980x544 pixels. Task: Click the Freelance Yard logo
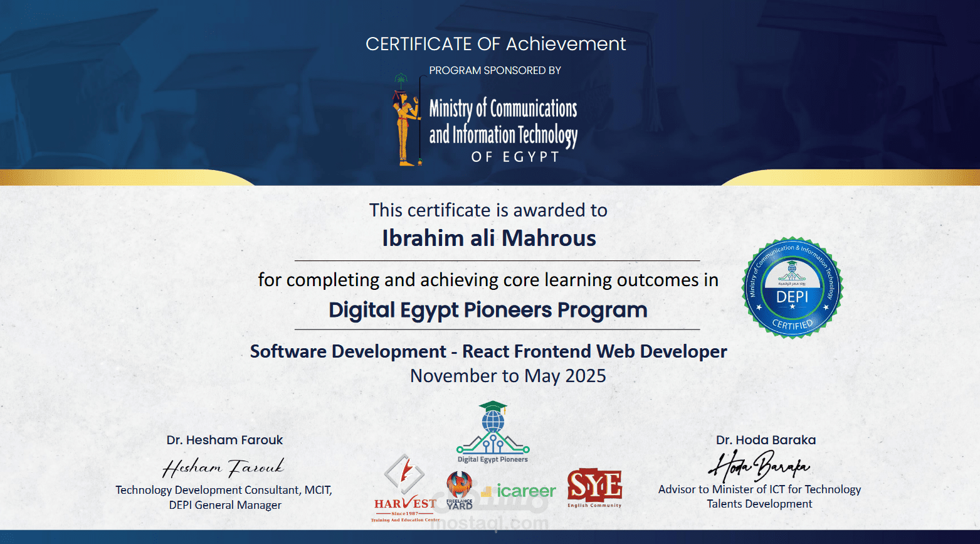pos(460,490)
